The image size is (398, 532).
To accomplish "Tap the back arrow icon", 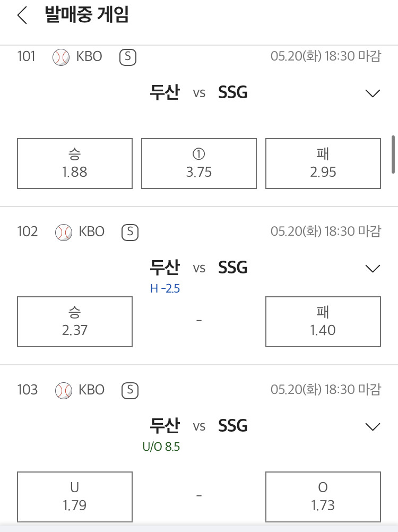I will click(22, 15).
